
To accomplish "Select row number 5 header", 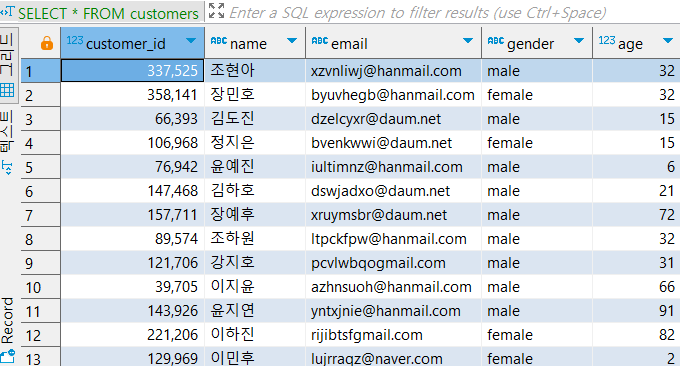I will coord(41,167).
